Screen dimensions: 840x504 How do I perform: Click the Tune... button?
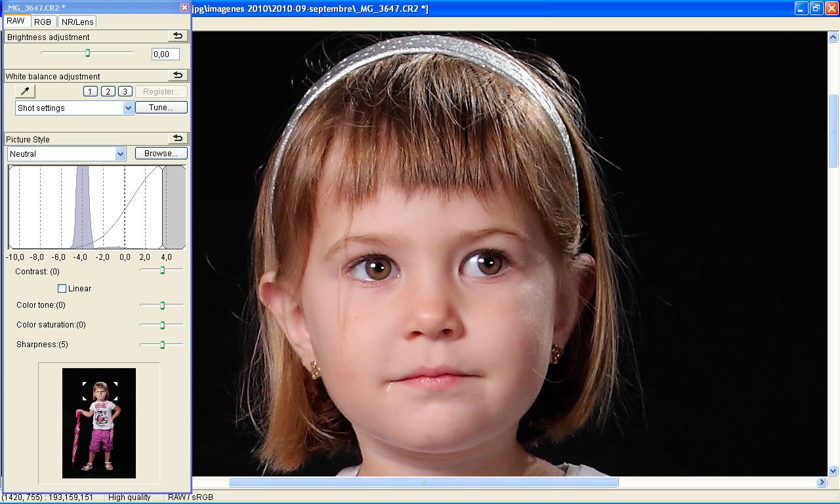click(161, 108)
